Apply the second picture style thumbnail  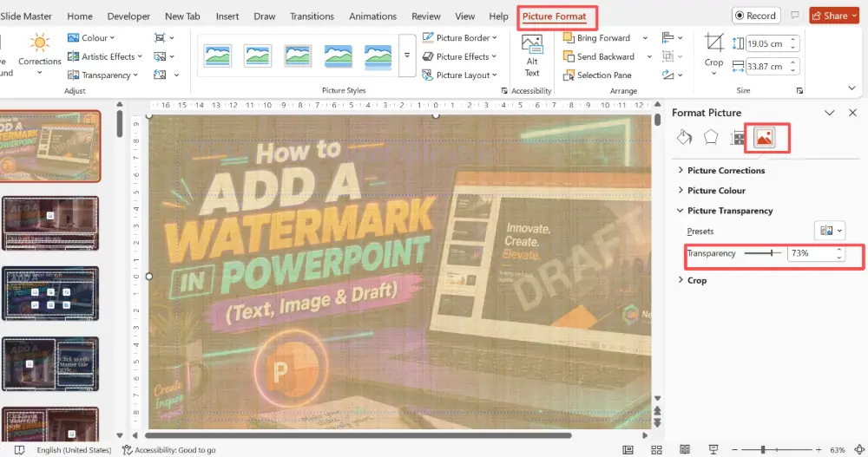point(258,55)
